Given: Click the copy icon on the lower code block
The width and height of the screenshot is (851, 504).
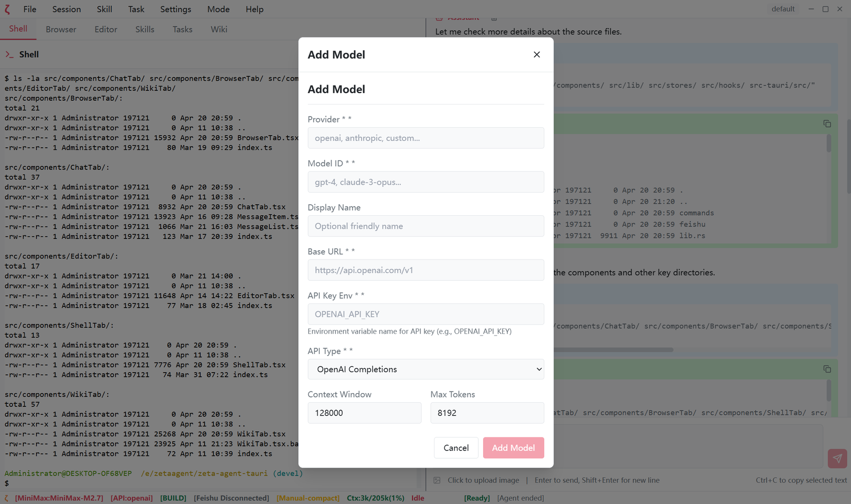Looking at the screenshot, I should click(827, 369).
